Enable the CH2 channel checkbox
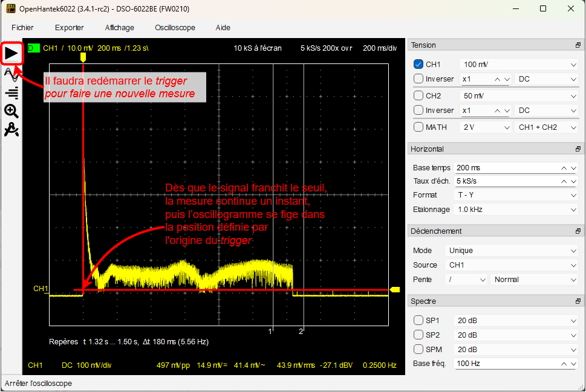 click(418, 95)
